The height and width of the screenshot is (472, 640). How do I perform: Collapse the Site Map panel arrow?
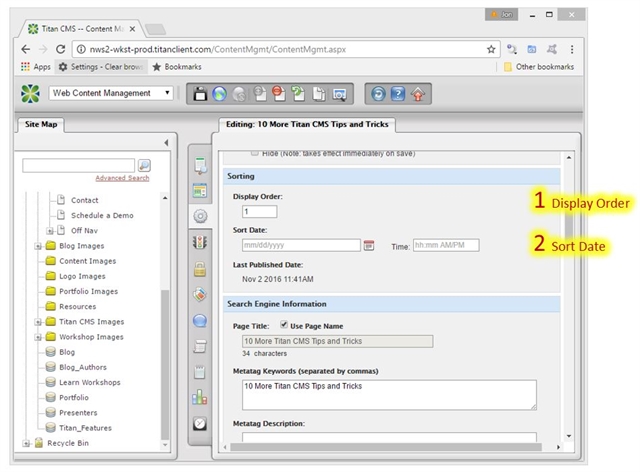click(166, 142)
